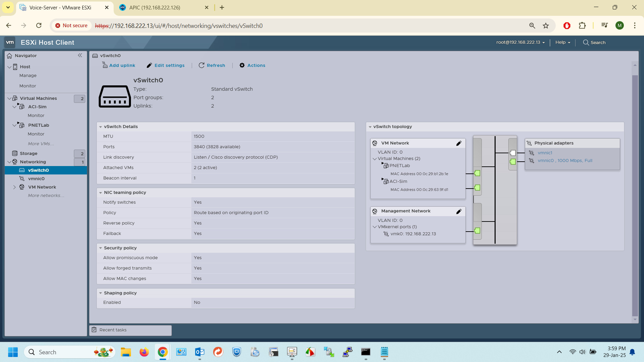Open Edit settings for vSwitch0
This screenshot has height=362, width=644.
pyautogui.click(x=166, y=65)
